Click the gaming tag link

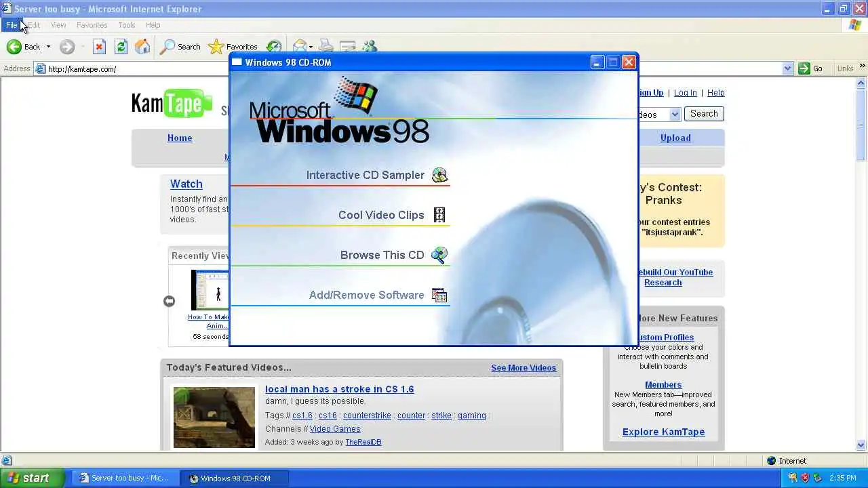pos(472,415)
